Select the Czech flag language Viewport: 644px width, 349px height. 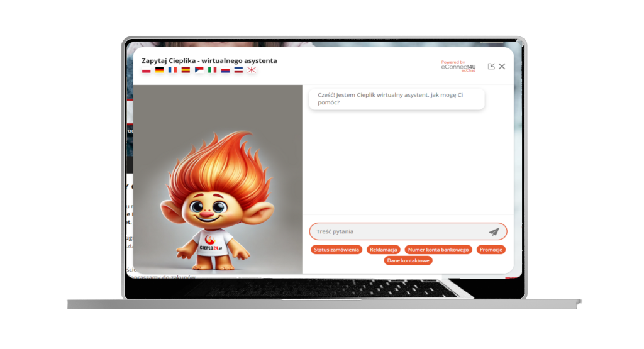coord(199,70)
